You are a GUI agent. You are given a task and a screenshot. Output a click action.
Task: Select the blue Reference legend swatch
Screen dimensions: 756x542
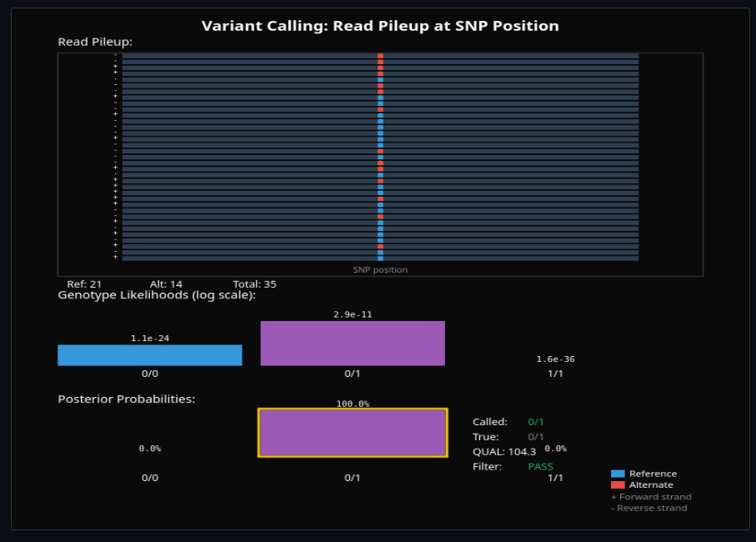point(617,474)
